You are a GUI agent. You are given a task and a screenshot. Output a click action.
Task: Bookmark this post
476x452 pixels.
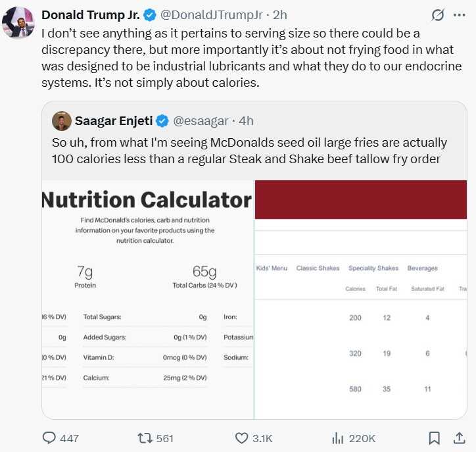click(434, 438)
